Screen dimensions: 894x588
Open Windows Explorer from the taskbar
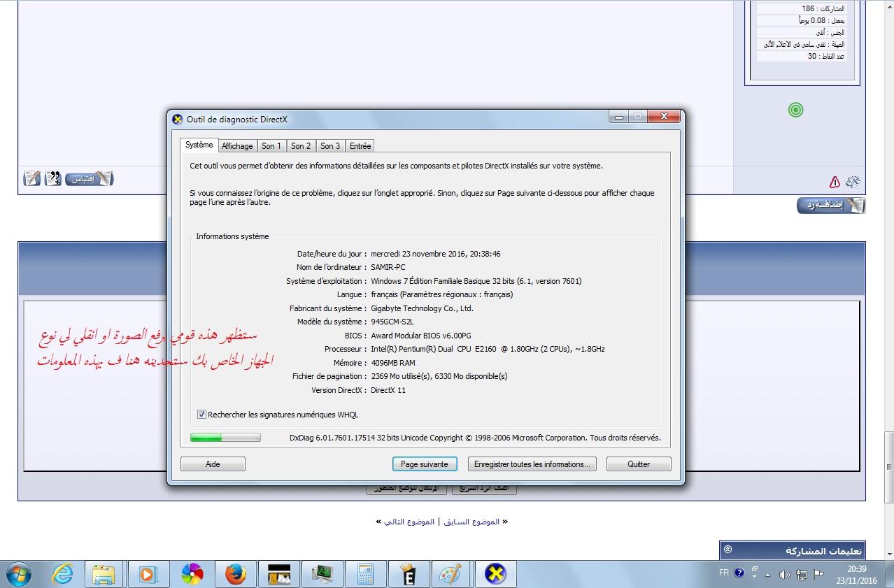104,574
